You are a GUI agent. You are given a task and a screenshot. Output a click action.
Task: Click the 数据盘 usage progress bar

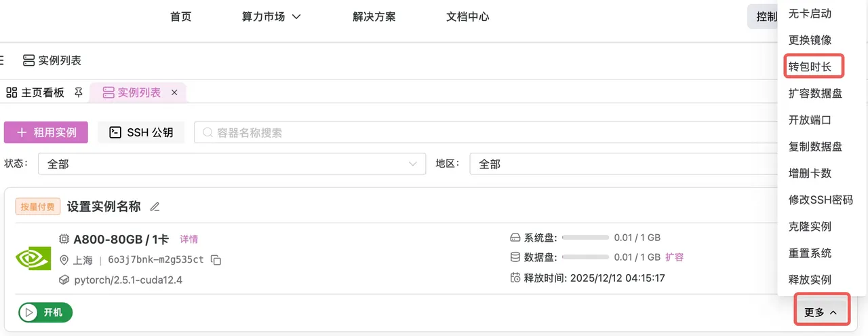(x=585, y=257)
